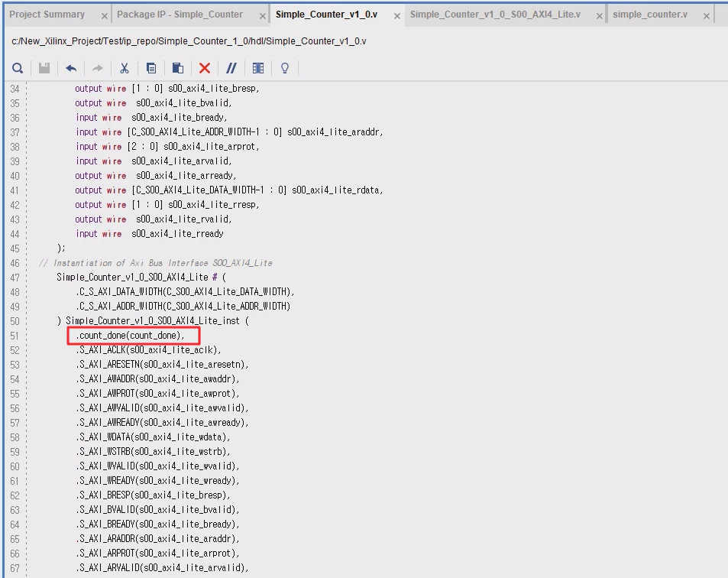Click s00_axi4_lite_rdata output declaration
Image resolution: width=728 pixels, height=578 pixels.
click(x=229, y=190)
